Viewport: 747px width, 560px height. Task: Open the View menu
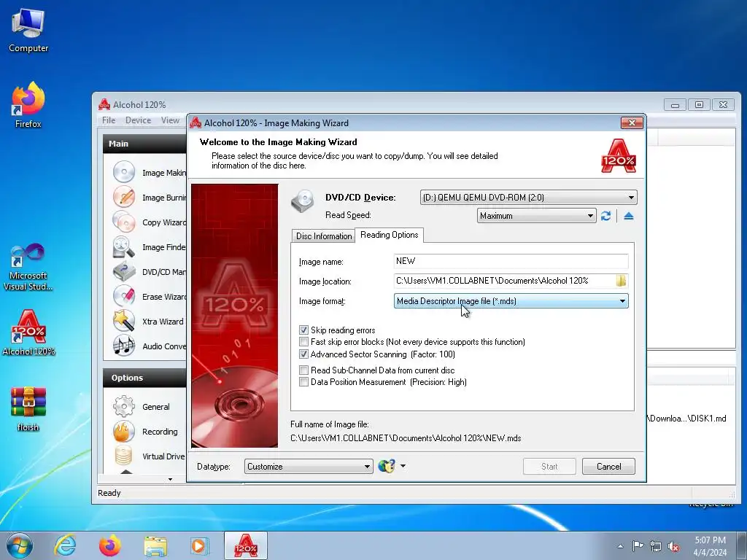click(170, 120)
